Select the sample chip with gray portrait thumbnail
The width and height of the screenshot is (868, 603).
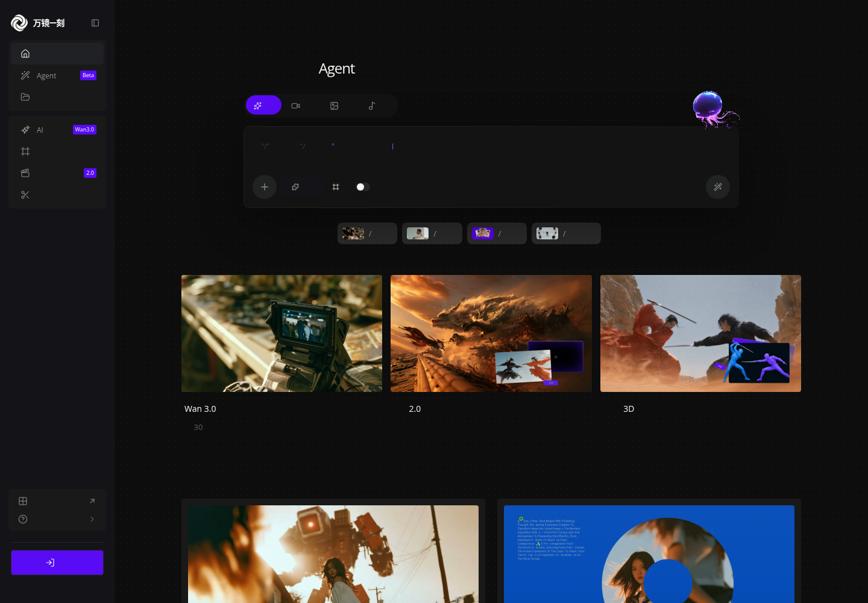pos(566,233)
